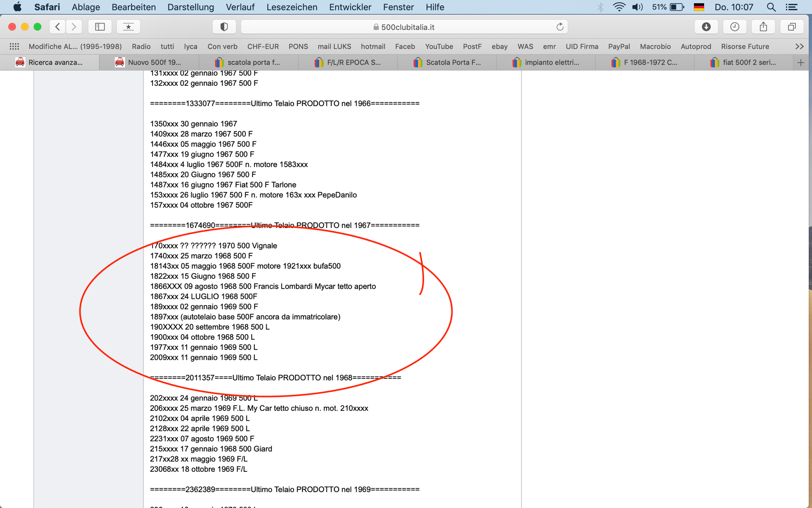Open the Ablage menu

86,7
